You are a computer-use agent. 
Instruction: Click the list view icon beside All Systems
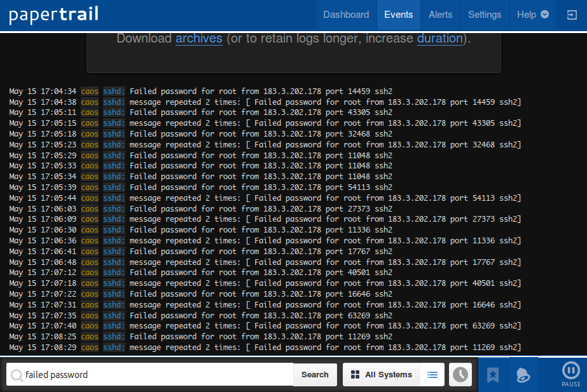tap(432, 375)
